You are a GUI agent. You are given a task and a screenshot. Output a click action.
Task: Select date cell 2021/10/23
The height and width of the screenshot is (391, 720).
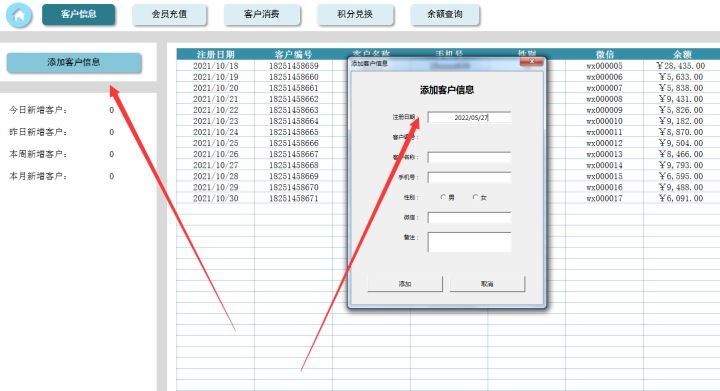click(215, 121)
